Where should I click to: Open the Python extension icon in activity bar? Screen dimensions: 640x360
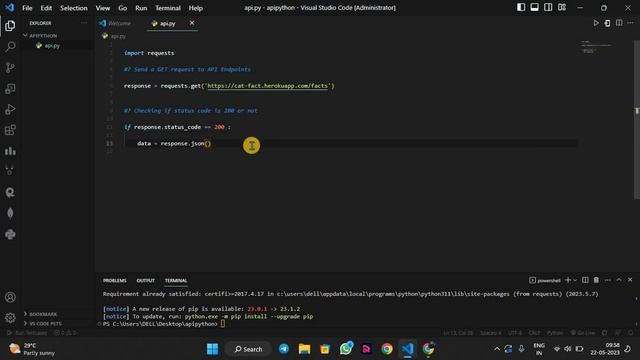pos(10,234)
